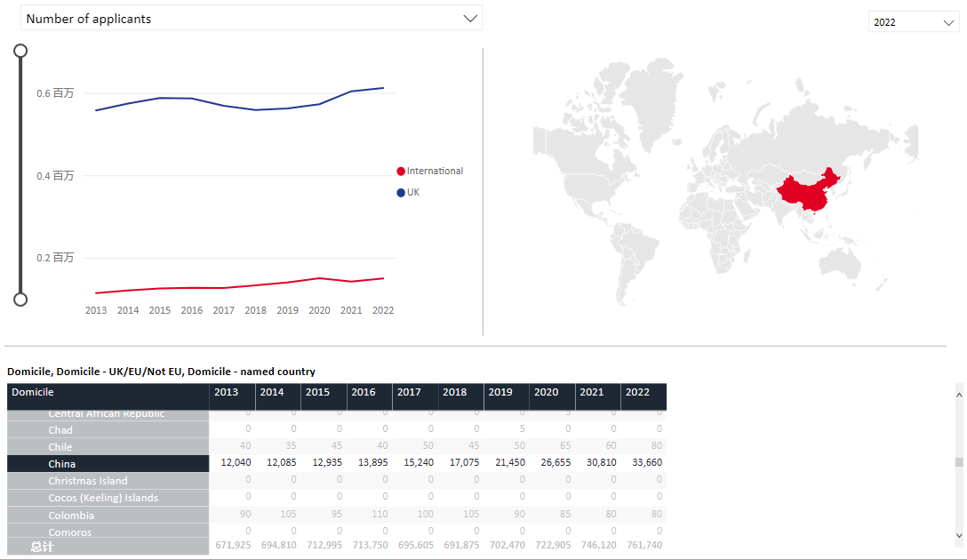The width and height of the screenshot is (967, 560).
Task: Expand the 2022 year selector
Action: click(914, 22)
